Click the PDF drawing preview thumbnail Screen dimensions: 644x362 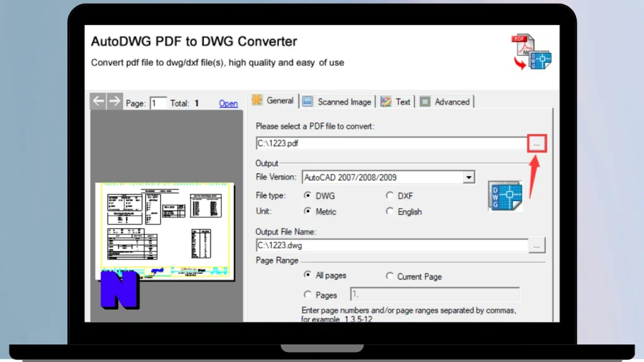[x=165, y=231]
